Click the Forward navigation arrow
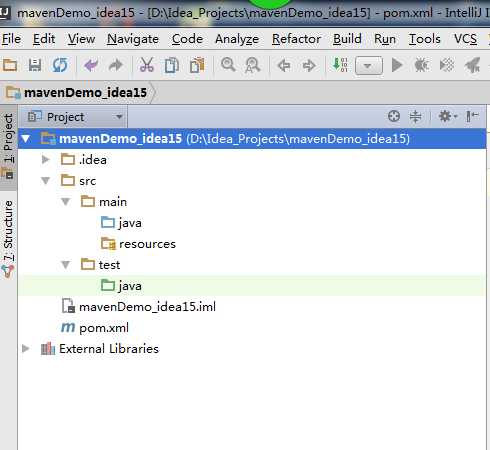 coord(309,65)
